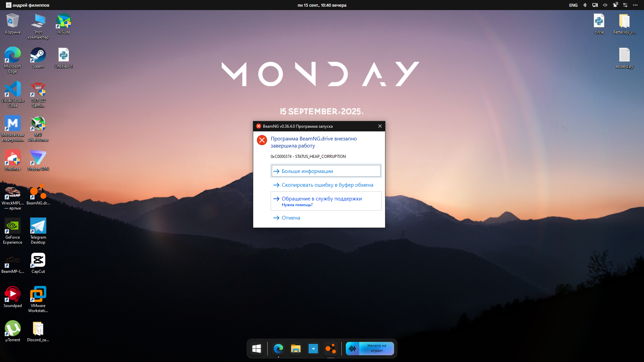Open the volume icon in the top bar
The width and height of the screenshot is (644, 362).
[x=605, y=5]
